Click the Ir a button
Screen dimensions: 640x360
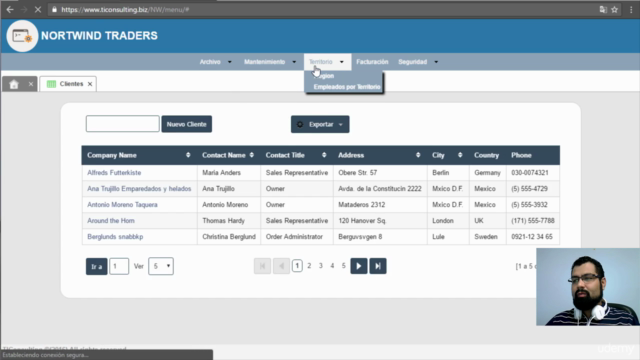click(96, 267)
